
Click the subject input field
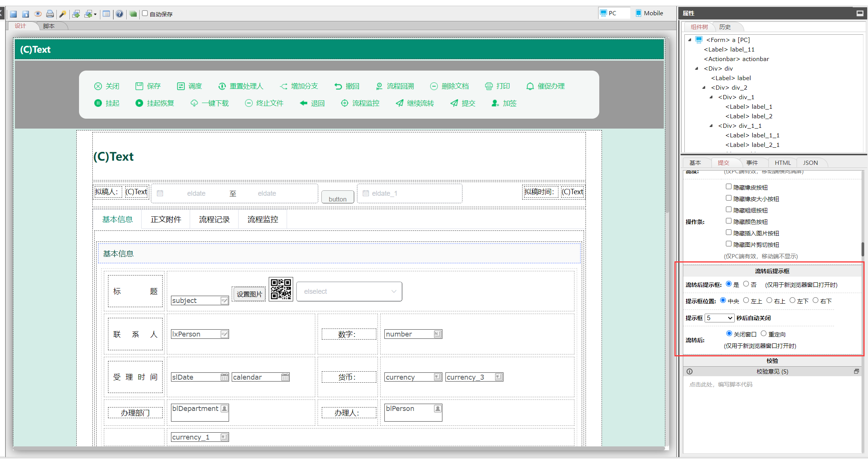tap(195, 301)
